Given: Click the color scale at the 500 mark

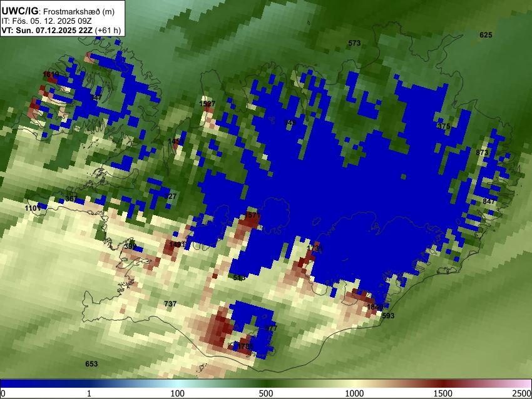Looking at the screenshot, I should point(265,393).
